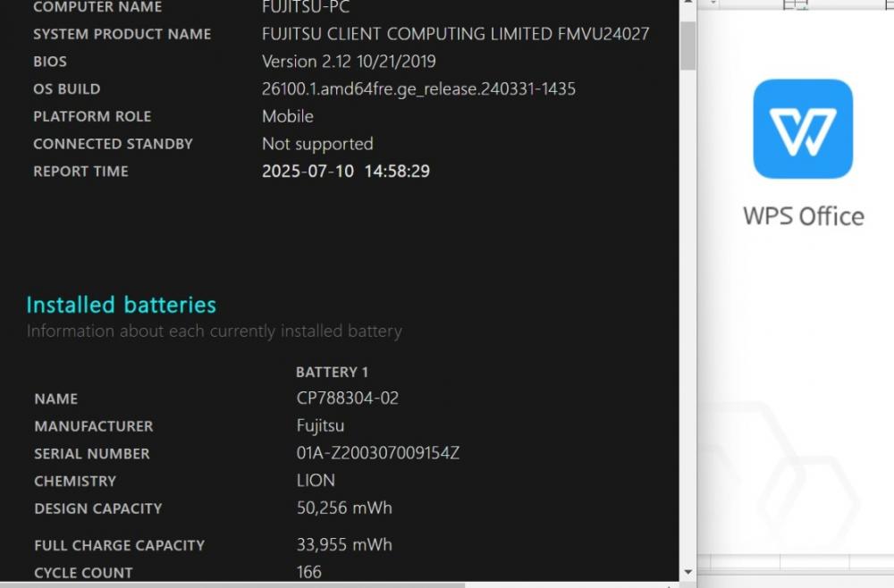Select the system product name value FMVU24027
The height and width of the screenshot is (588, 894).
455,34
